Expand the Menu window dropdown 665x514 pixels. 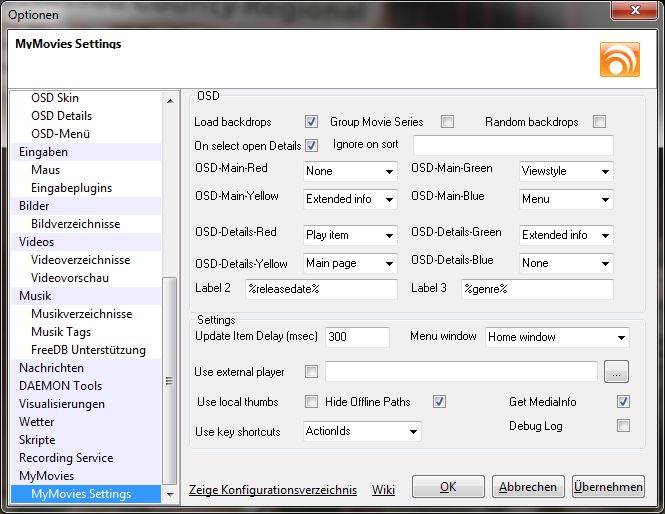[557, 337]
